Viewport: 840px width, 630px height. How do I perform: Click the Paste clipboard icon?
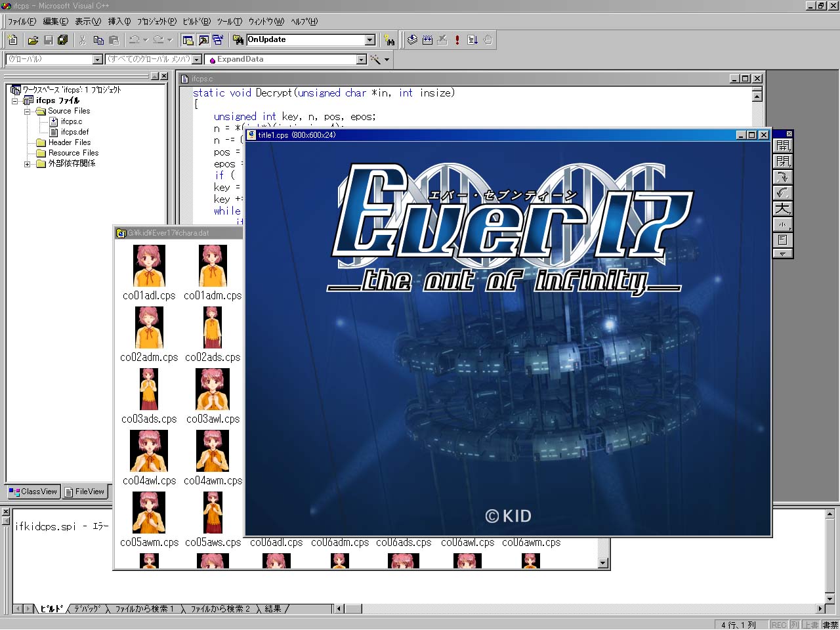click(114, 40)
